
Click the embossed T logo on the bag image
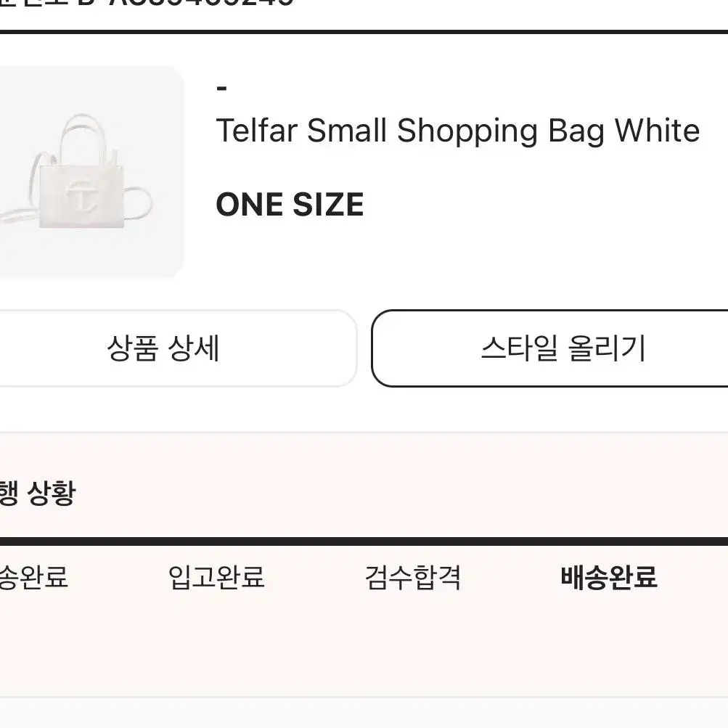coord(82,195)
